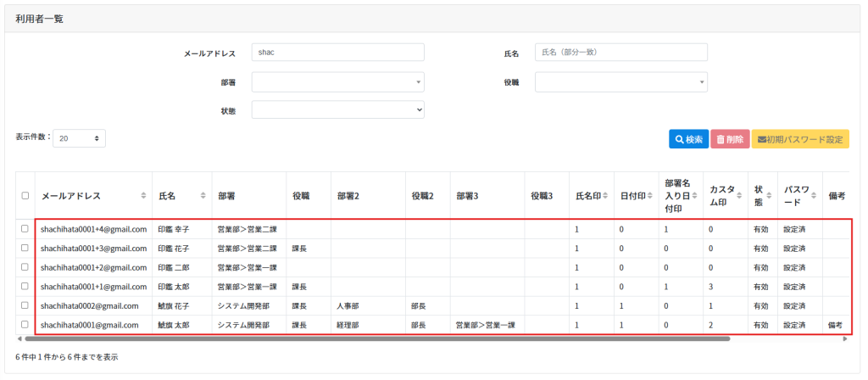The height and width of the screenshot is (380, 868).
Task: Select the row checkbox for shachihata0002@gmail.com
Action: click(25, 305)
